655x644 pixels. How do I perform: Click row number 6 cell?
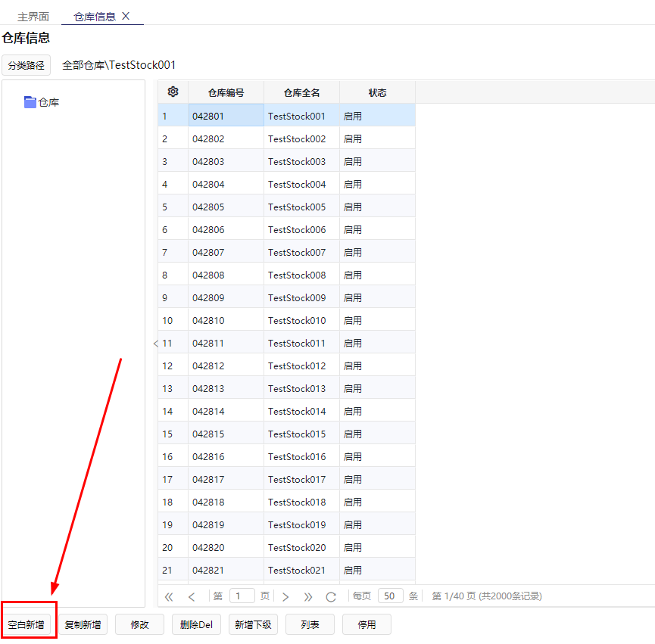pyautogui.click(x=173, y=229)
